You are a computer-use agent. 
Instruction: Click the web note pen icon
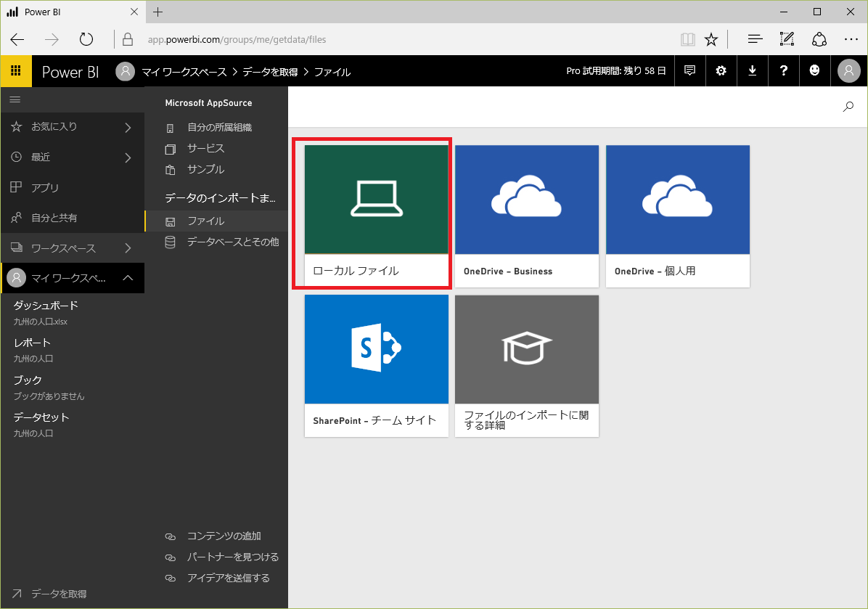[x=787, y=39]
